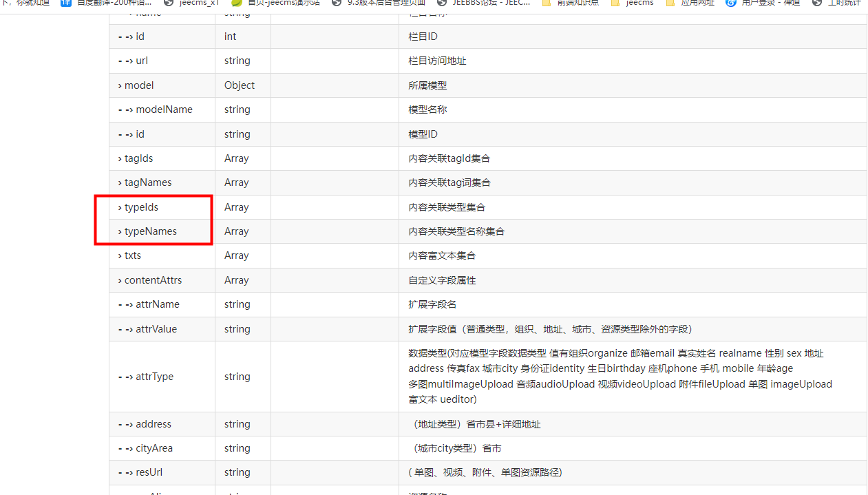This screenshot has height=495, width=868.
Task: Open the JEEBBS论坛 bookmark
Action: click(484, 3)
